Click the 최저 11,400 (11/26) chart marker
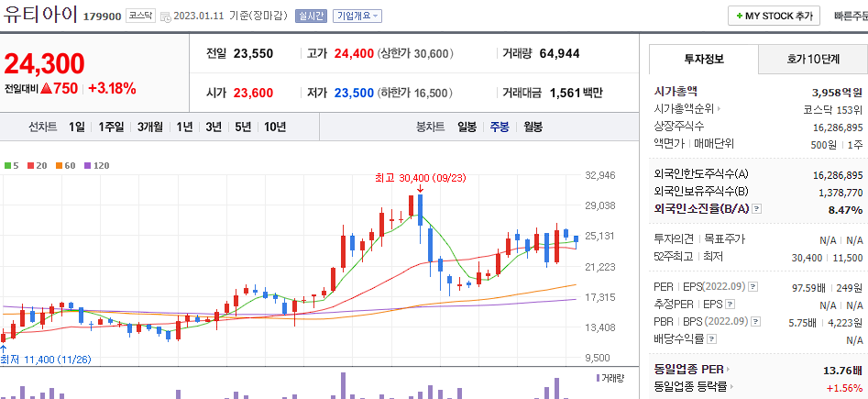This screenshot has width=868, height=399. [46, 360]
